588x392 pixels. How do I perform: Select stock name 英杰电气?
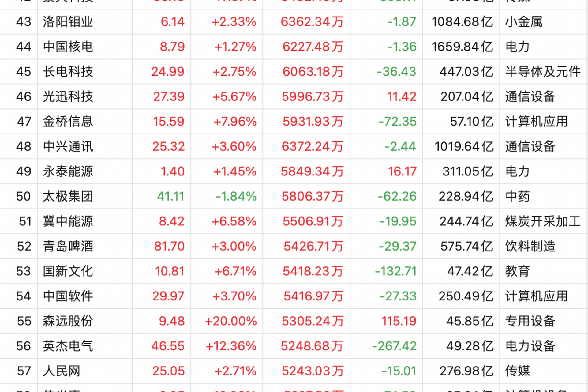click(x=68, y=346)
